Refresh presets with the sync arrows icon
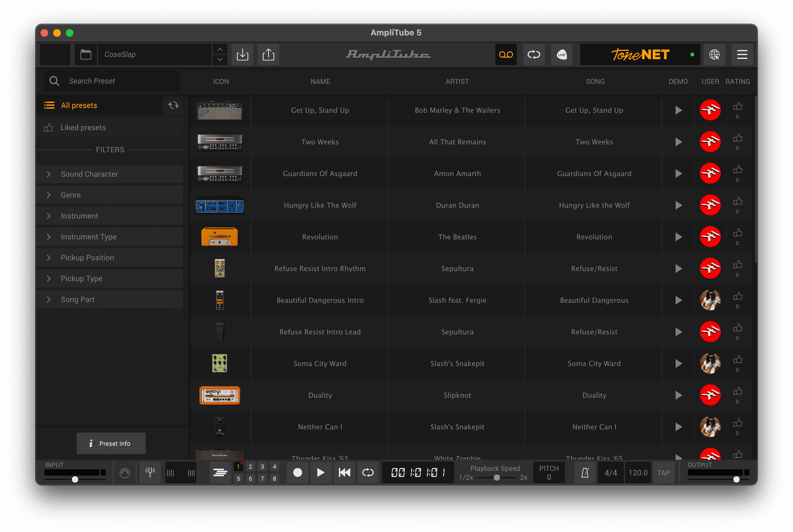This screenshot has width=793, height=532. [174, 105]
